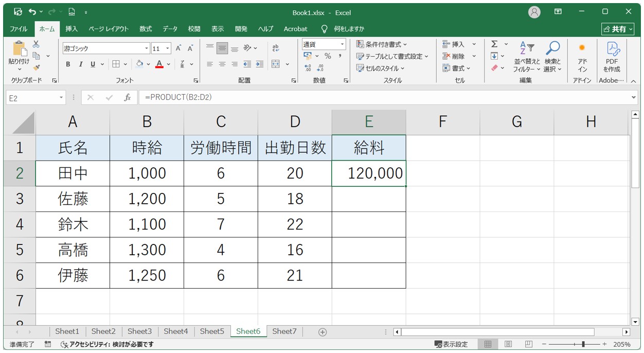Image resolution: width=644 pixels, height=353 pixels.
Task: Open the テーブルとして書式設定 dropdown
Action: point(392,56)
